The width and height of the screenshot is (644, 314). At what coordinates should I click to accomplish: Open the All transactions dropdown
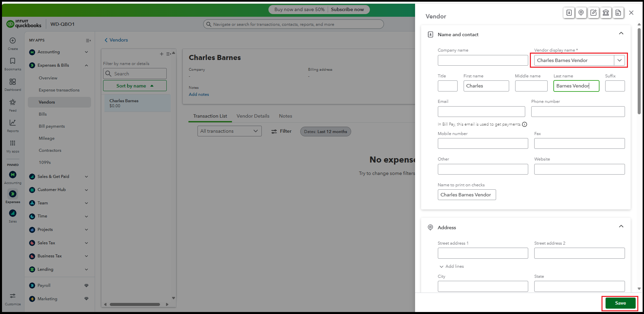point(229,131)
